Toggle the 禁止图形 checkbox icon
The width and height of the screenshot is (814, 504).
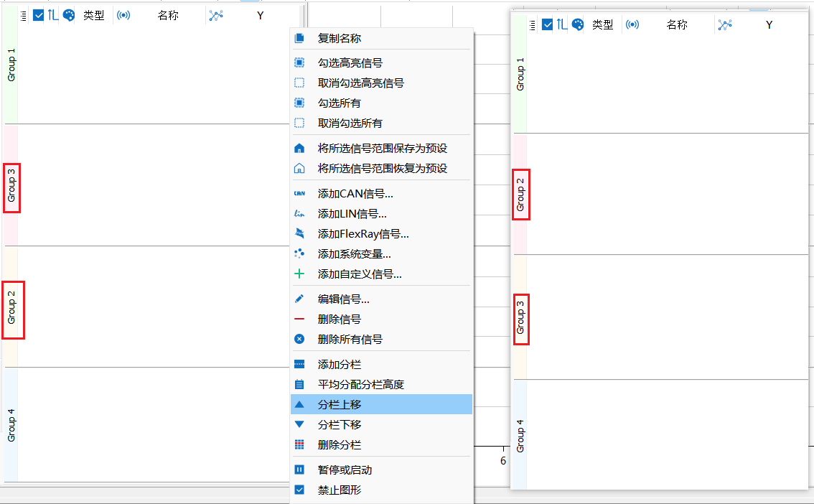point(299,490)
